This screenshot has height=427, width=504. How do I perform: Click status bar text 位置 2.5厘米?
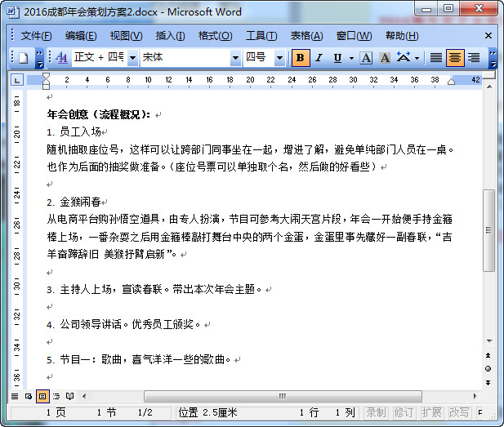pos(207,412)
